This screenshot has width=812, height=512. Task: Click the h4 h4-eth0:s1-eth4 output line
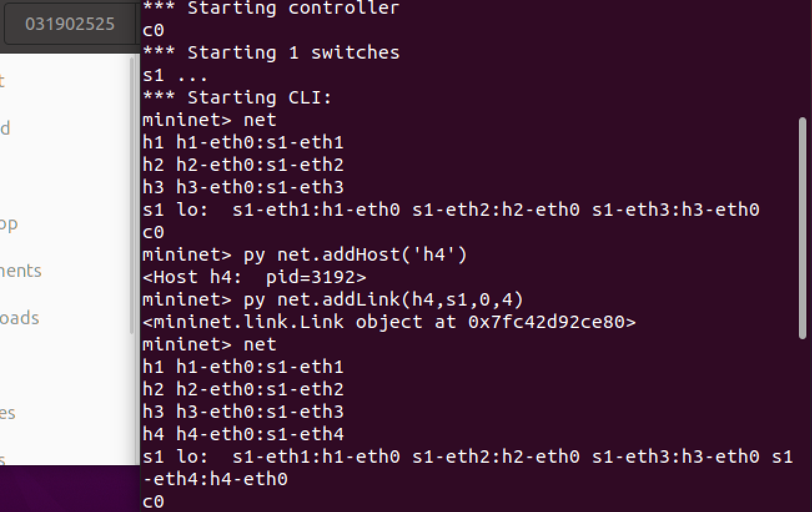tap(243, 434)
